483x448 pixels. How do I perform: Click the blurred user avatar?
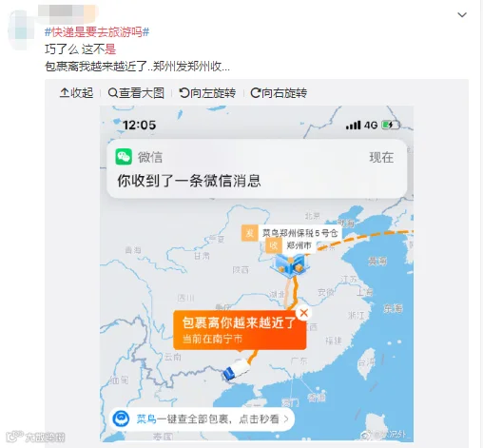pos(20,30)
